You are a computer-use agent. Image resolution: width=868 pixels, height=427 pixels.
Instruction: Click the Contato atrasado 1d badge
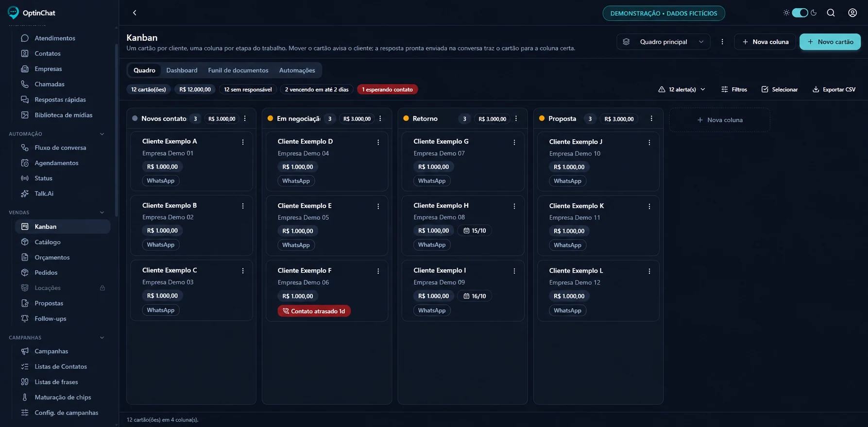coord(314,311)
